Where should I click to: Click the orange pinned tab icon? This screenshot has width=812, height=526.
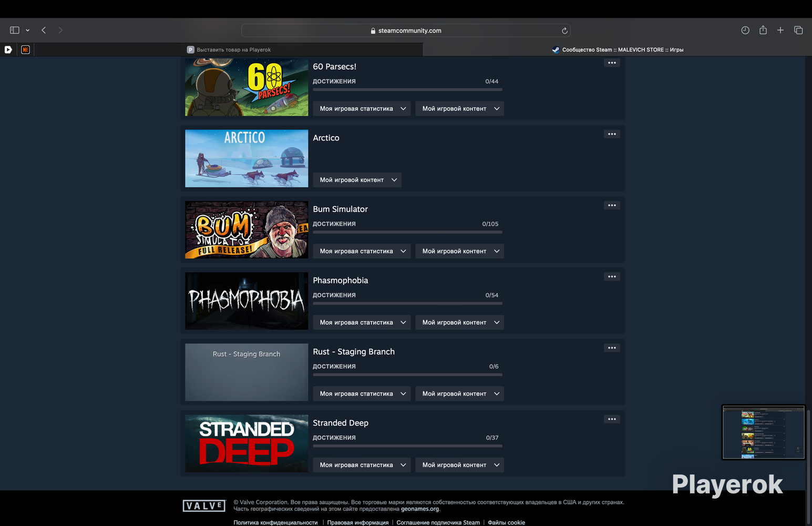[25, 49]
